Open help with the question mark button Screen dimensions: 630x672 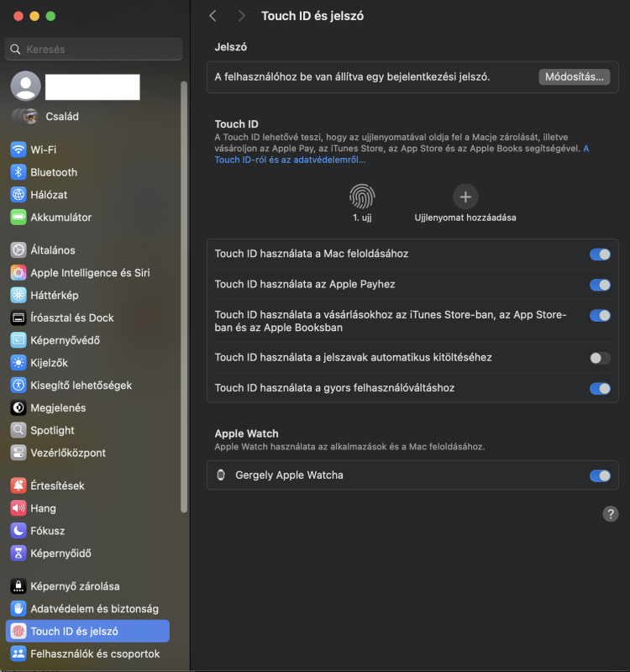(611, 514)
